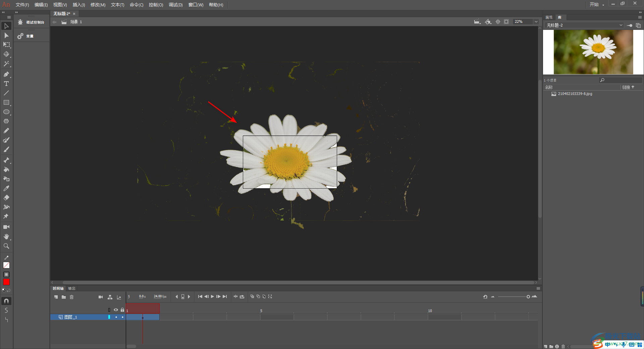Viewport: 644px width, 349px height.
Task: Open the 窗口(W) menu
Action: coord(196,5)
